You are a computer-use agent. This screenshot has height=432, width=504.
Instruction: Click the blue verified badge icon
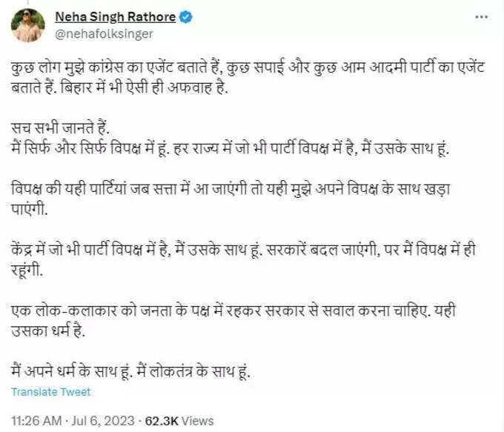click(x=185, y=17)
